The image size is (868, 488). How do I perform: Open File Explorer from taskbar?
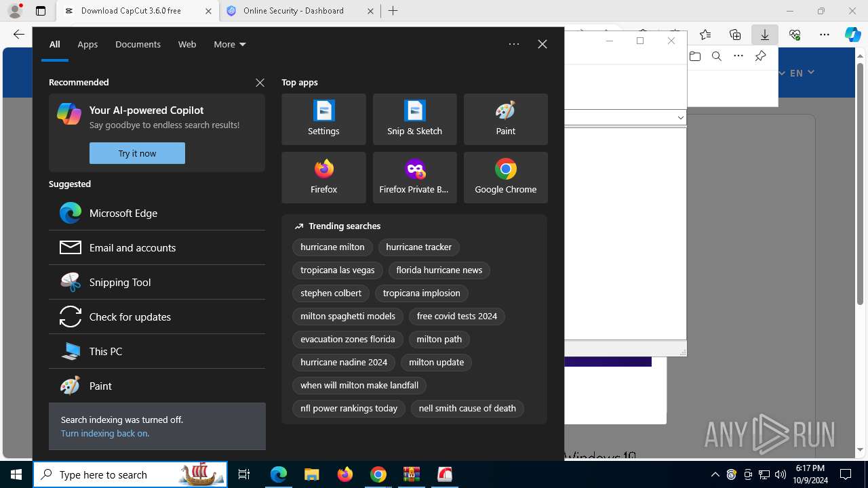(311, 474)
